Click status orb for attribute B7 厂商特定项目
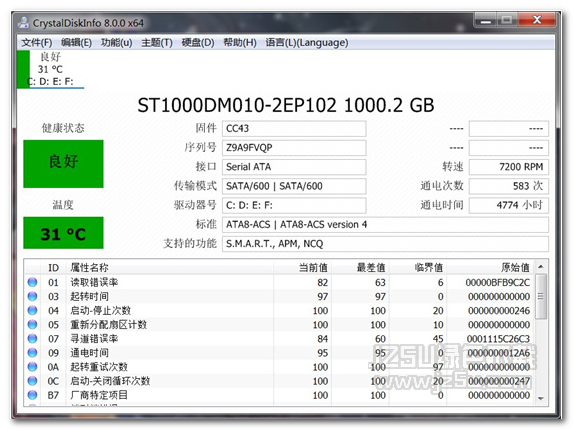 point(33,395)
